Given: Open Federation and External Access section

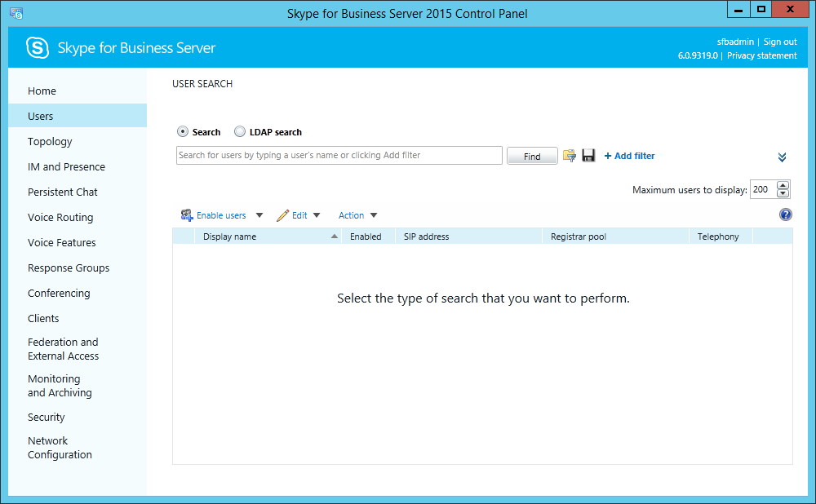Looking at the screenshot, I should pyautogui.click(x=63, y=349).
